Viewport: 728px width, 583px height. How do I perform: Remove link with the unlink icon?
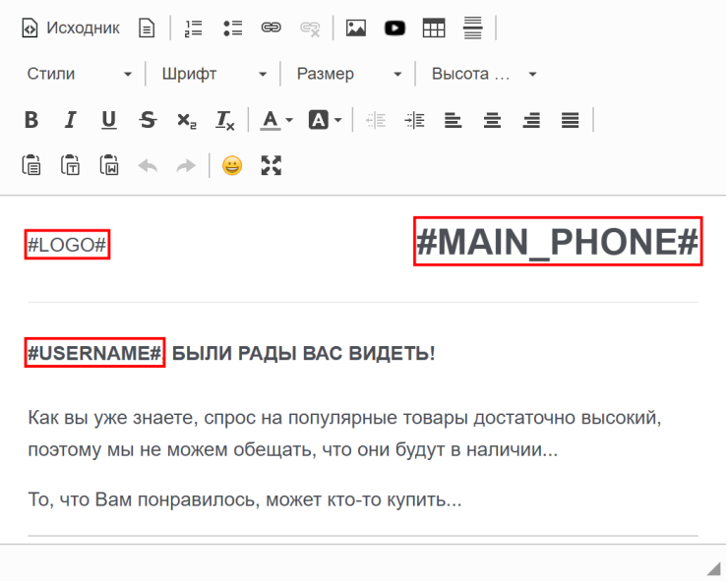tap(310, 28)
